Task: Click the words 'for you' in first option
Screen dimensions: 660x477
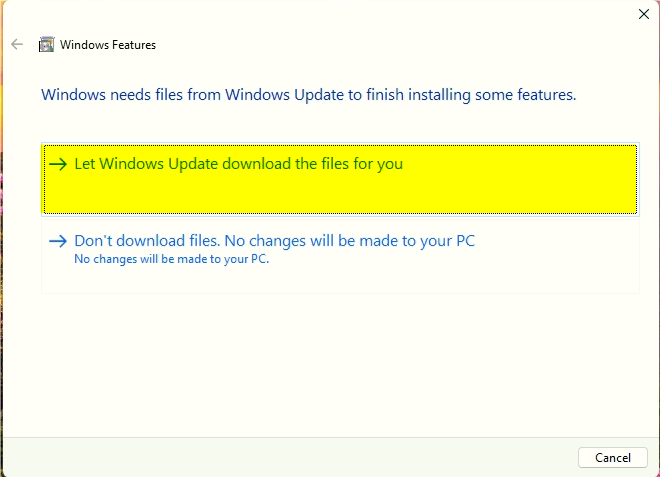Action: tap(378, 164)
